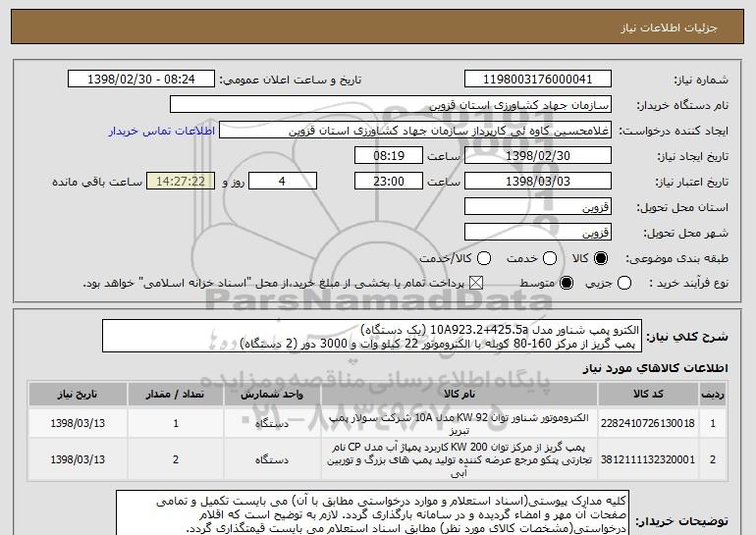The height and width of the screenshot is (535, 756).
Task: Click the جزئیات اطلاعات نیاز header title
Action: tap(669, 27)
